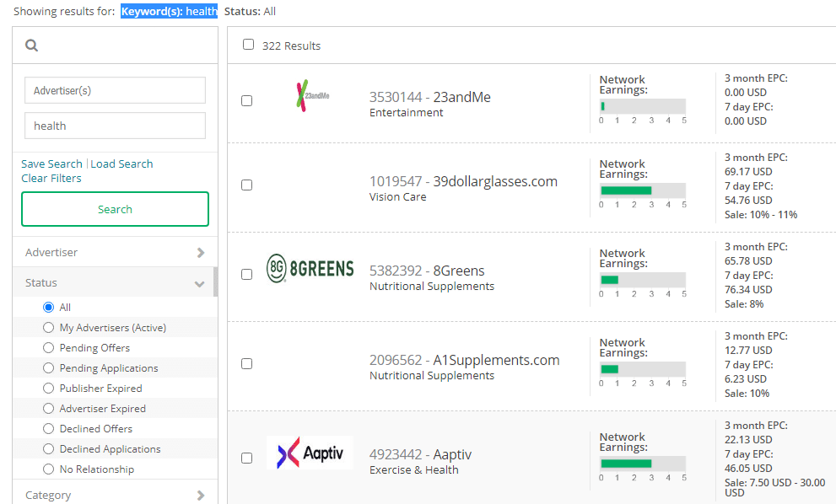Screen dimensions: 836x504
Task: Click the highlighted Keyword(s): health filter
Action: pyautogui.click(x=170, y=11)
